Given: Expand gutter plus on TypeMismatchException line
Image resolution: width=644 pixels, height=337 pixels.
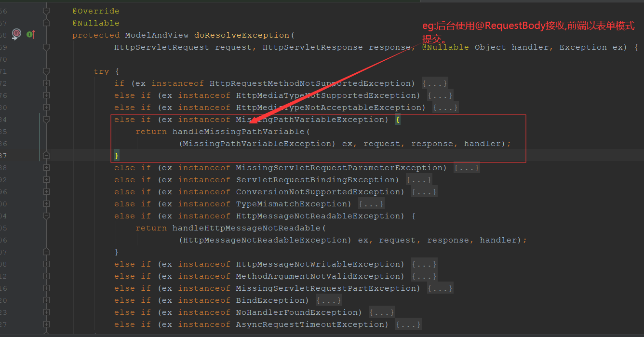Looking at the screenshot, I should coord(46,203).
